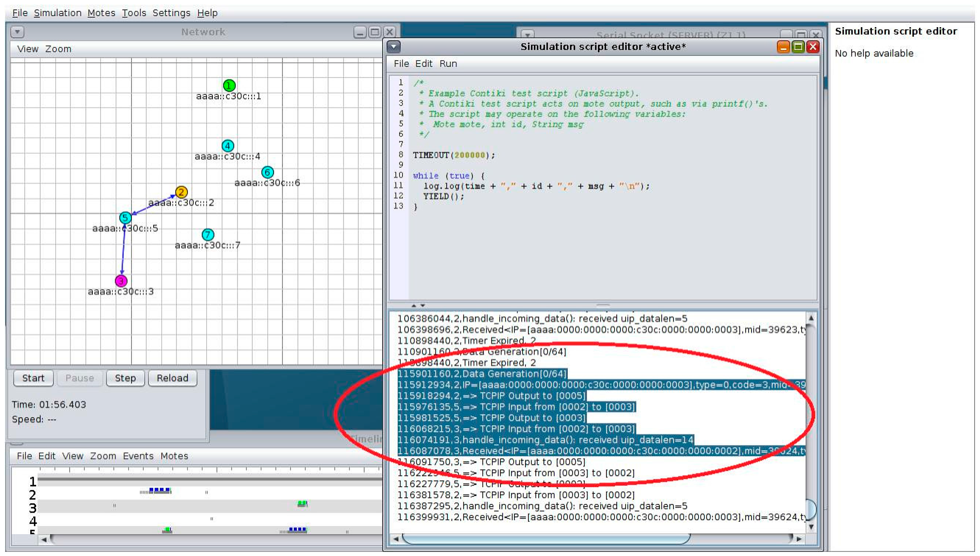Open Network window dropdown arrow menu

pos(17,32)
